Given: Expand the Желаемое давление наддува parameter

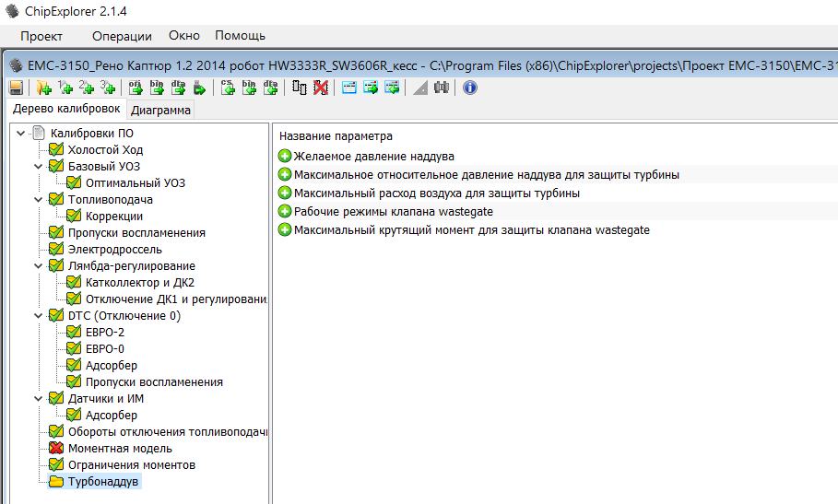Looking at the screenshot, I should point(285,157).
